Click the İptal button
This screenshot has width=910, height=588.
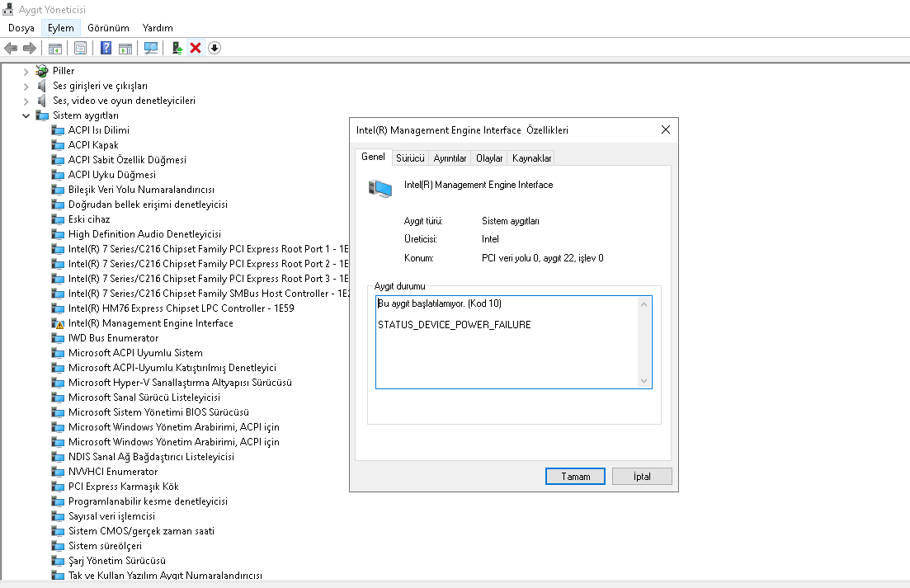tap(642, 476)
